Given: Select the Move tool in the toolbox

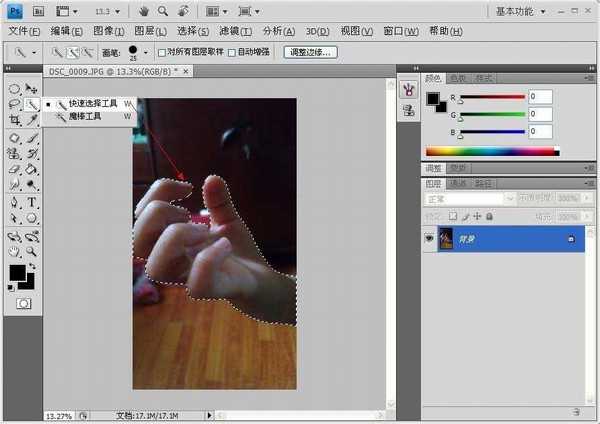Looking at the screenshot, I should (32, 89).
